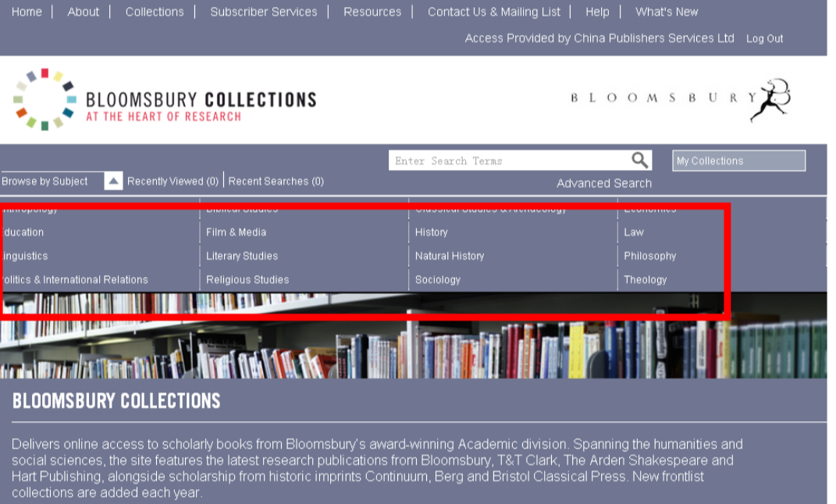Select Film & Media subject

pyautogui.click(x=236, y=232)
